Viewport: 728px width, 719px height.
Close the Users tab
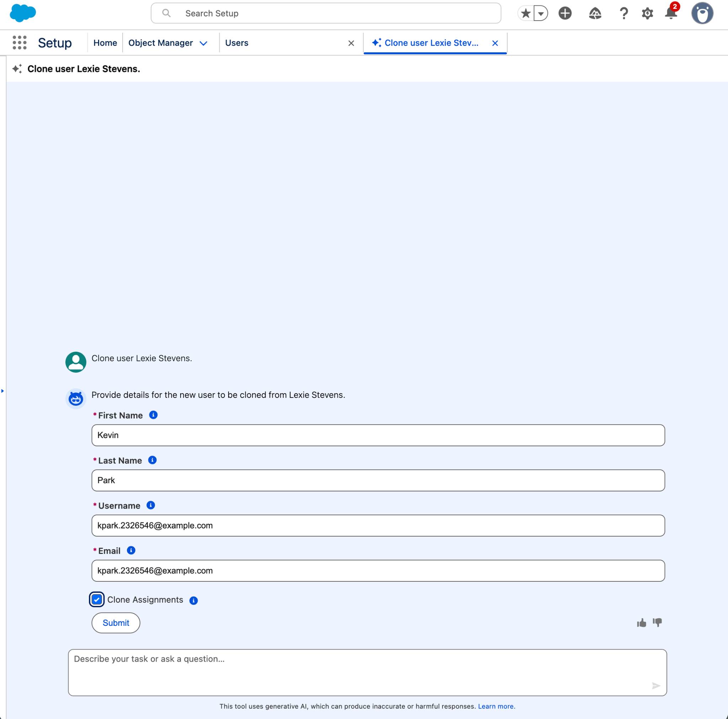351,43
